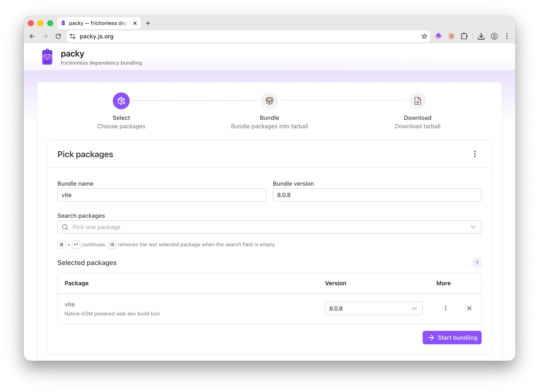The height and width of the screenshot is (392, 539).
Task: Expand the Pick one package dropdown
Action: pos(473,227)
